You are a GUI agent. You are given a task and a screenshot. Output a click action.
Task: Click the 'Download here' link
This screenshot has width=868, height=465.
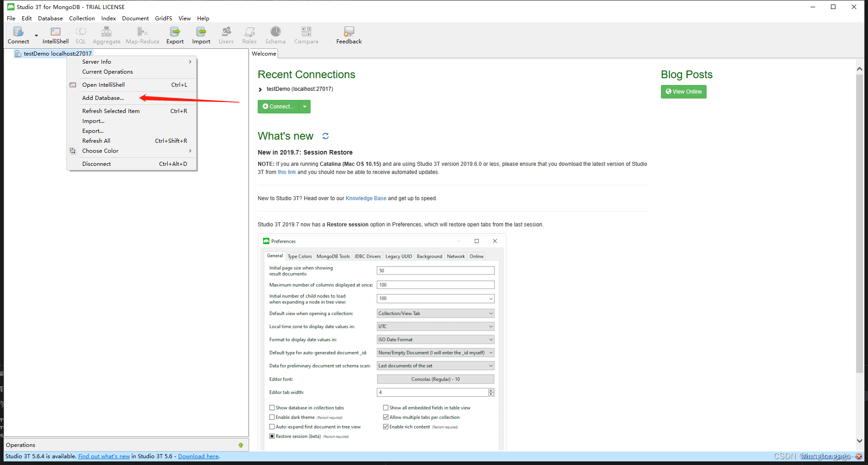[198, 456]
